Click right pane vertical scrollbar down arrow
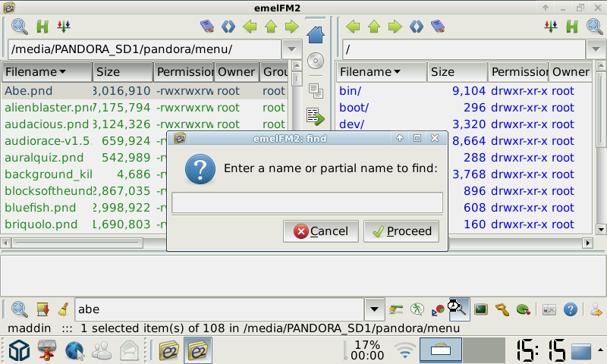Viewport: 607px width, 364px height. 601,229
